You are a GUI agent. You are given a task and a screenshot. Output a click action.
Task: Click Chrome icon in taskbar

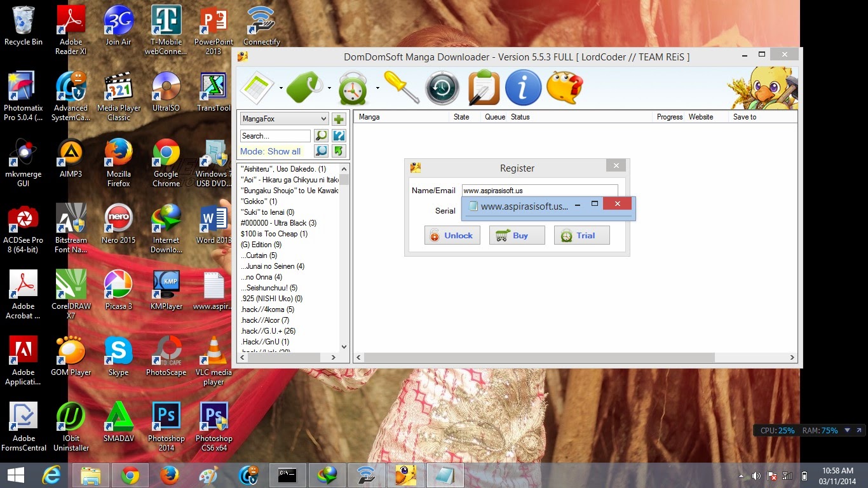(x=130, y=475)
